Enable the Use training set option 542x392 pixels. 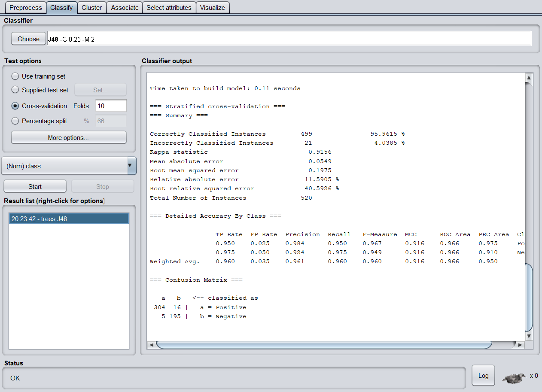pos(15,76)
